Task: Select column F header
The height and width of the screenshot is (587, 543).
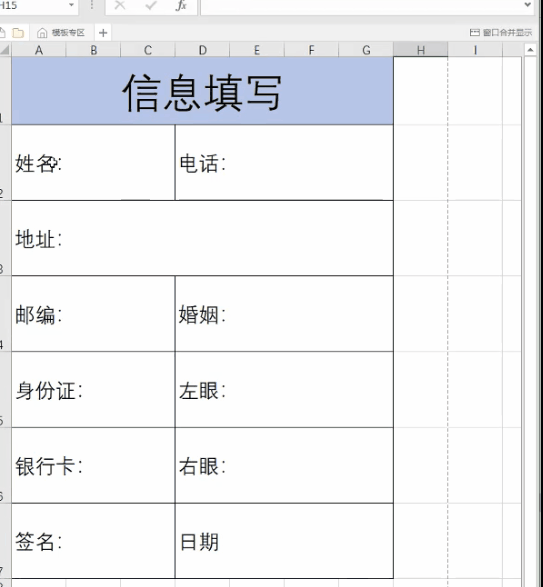Action: [311, 50]
